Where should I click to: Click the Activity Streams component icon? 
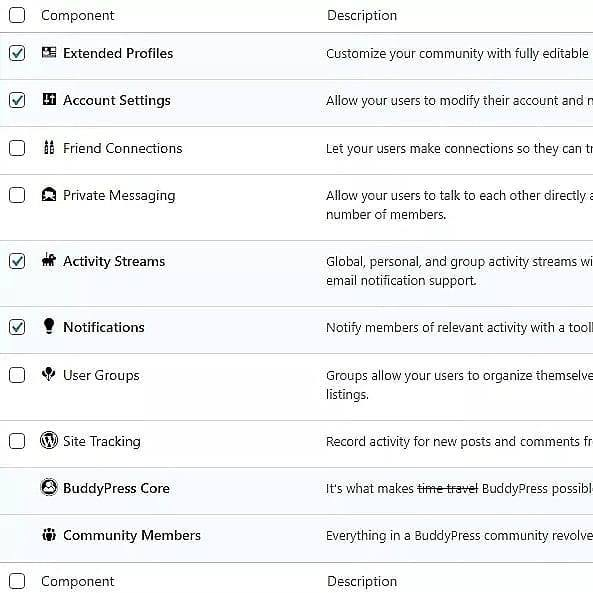tap(49, 260)
